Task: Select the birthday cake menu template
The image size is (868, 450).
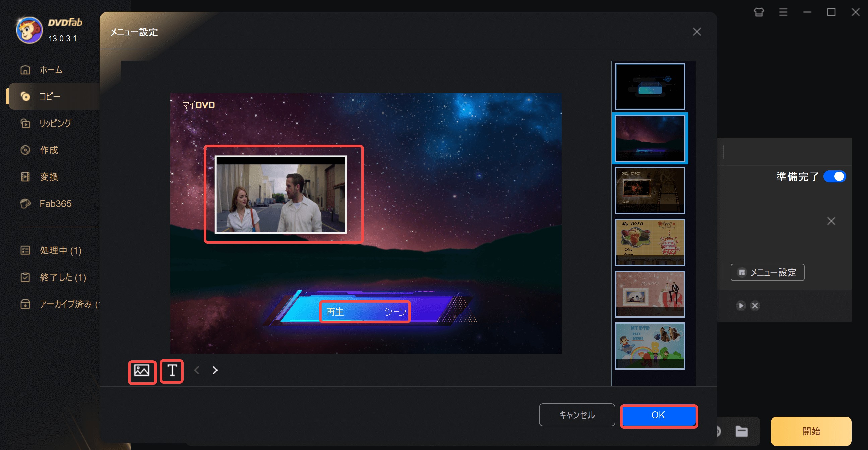Action: (650, 242)
